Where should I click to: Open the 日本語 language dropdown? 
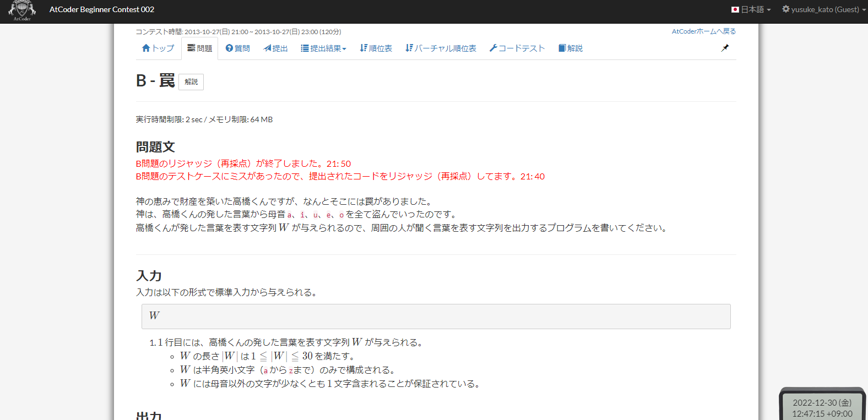click(751, 9)
